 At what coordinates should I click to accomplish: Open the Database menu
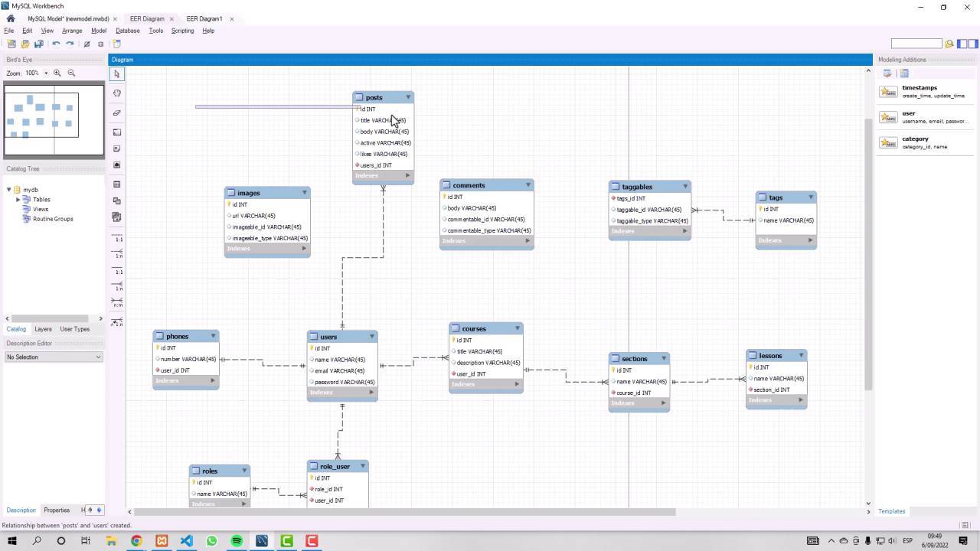click(127, 31)
